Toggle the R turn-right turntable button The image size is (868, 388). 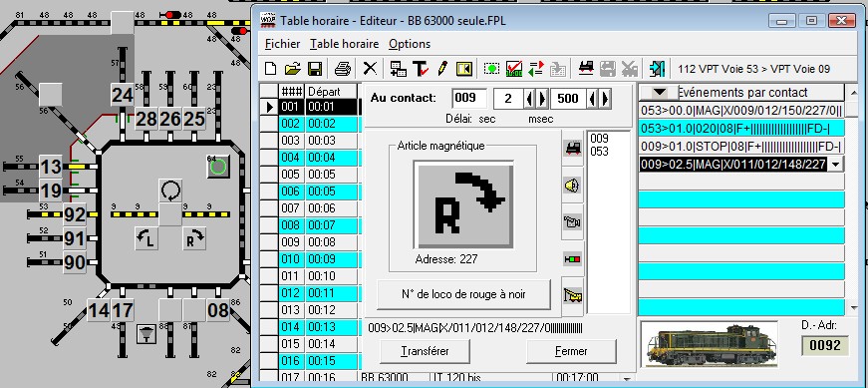(x=194, y=238)
